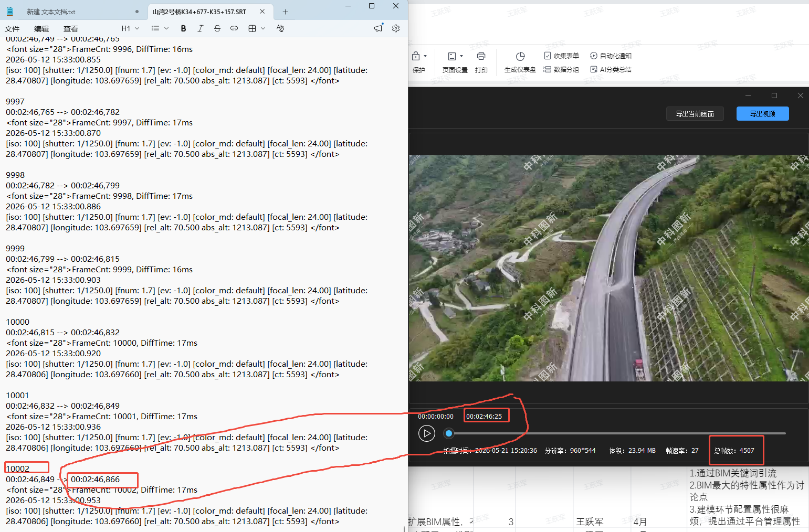The image size is (809, 532).
Task: Click subtitle index 10002 in Notepad
Action: [x=17, y=469]
